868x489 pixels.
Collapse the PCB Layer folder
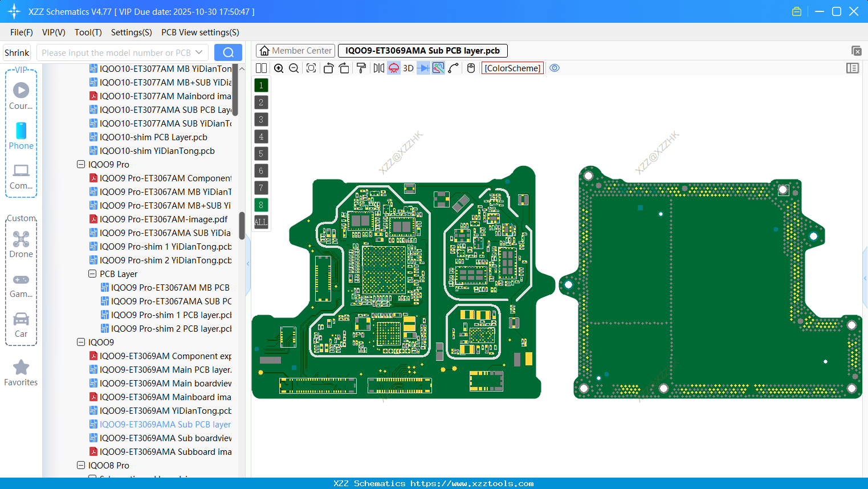(92, 274)
